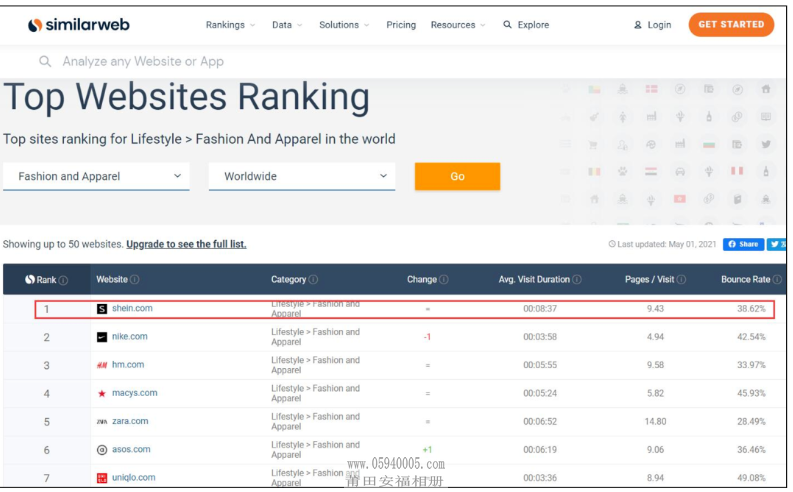Click the Rank column header
Image resolution: width=793 pixels, height=492 pixels.
[x=47, y=280]
